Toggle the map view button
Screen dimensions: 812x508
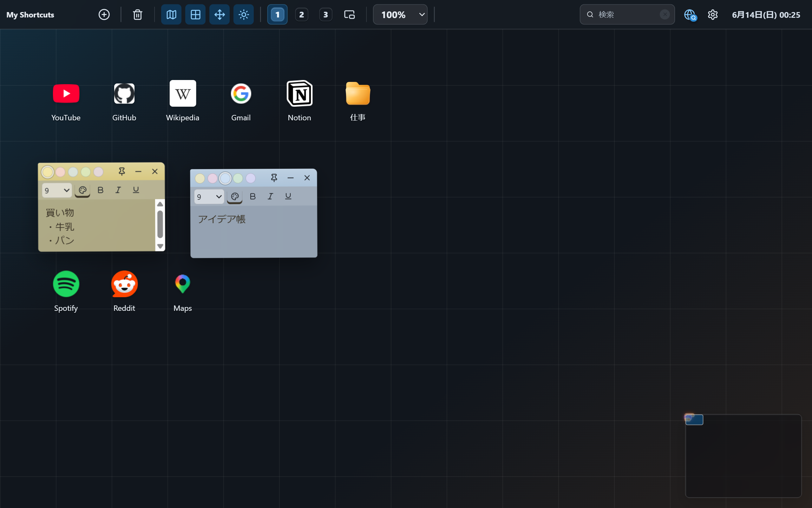(x=171, y=15)
